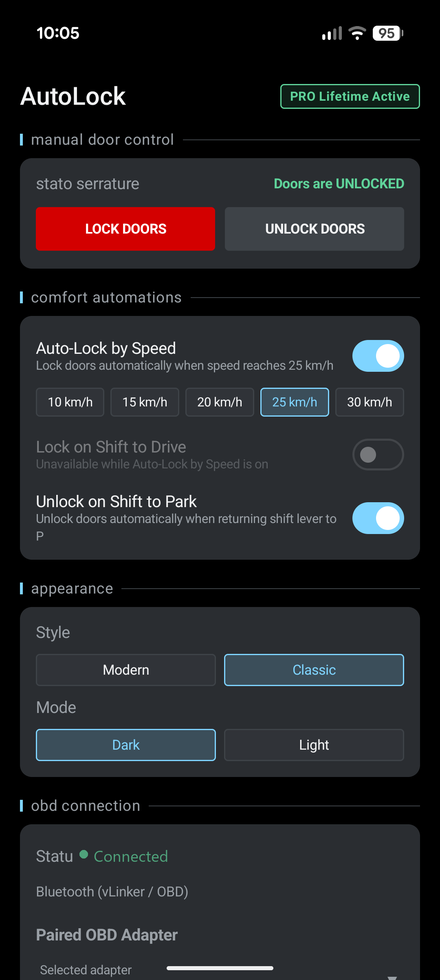Tap the battery indicator showing 95
The width and height of the screenshot is (440, 980).
388,33
